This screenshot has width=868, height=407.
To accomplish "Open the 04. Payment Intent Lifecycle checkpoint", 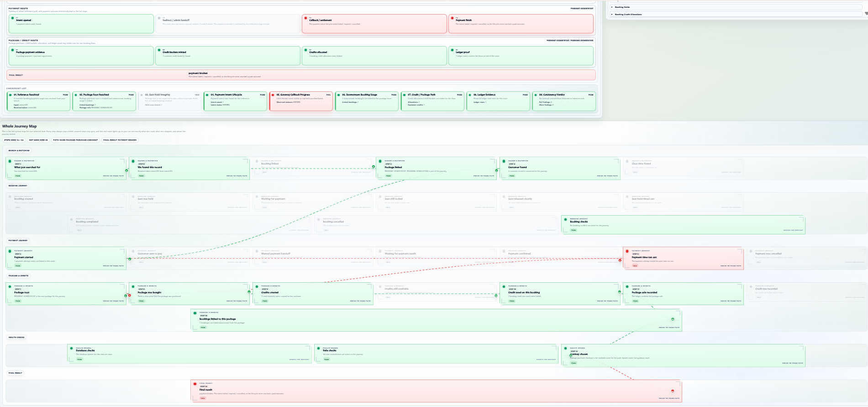I will coord(235,101).
